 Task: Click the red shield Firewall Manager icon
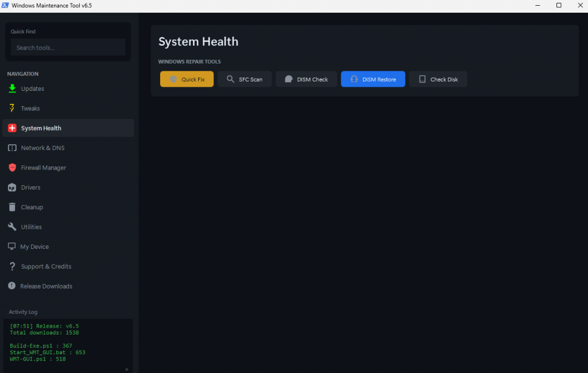[12, 167]
